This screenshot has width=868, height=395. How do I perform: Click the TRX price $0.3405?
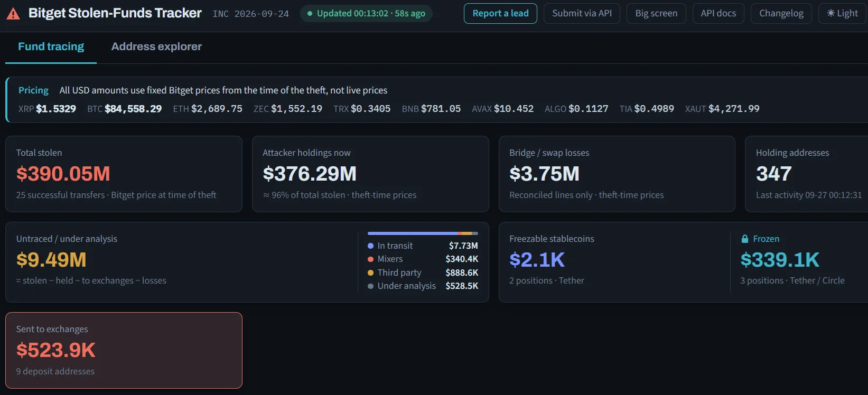coord(371,109)
